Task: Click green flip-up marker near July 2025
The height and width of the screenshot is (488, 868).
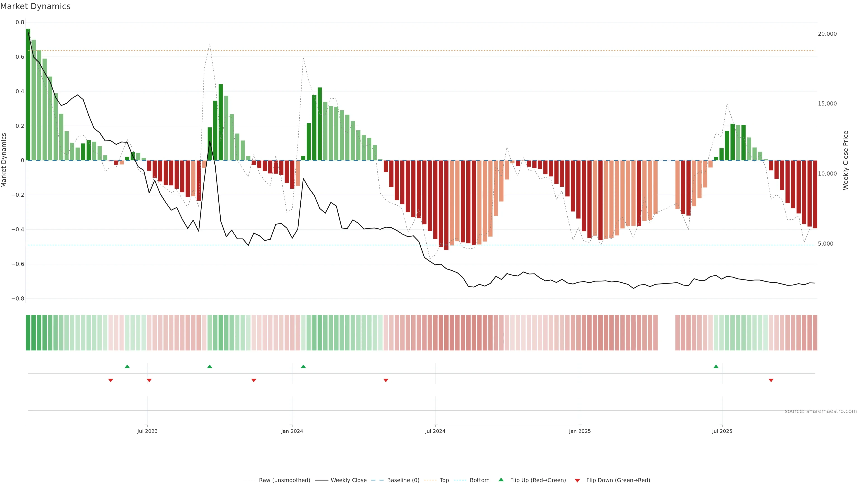Action: 716,366
